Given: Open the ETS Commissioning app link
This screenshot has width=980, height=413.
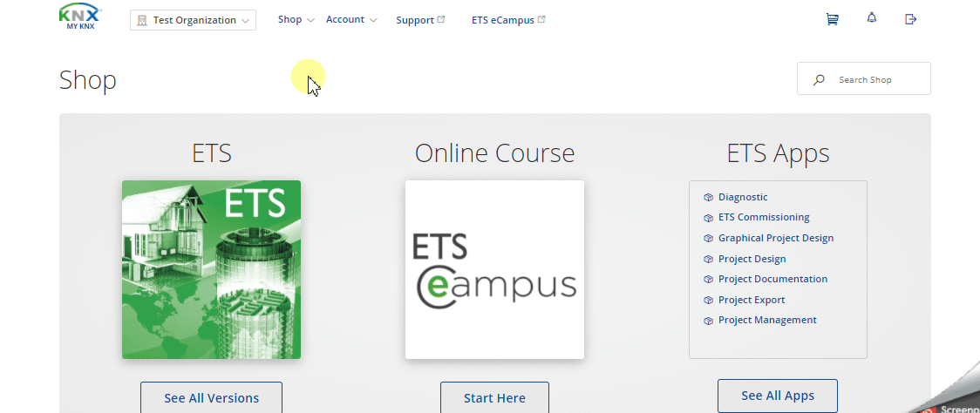Looking at the screenshot, I should (x=764, y=218).
